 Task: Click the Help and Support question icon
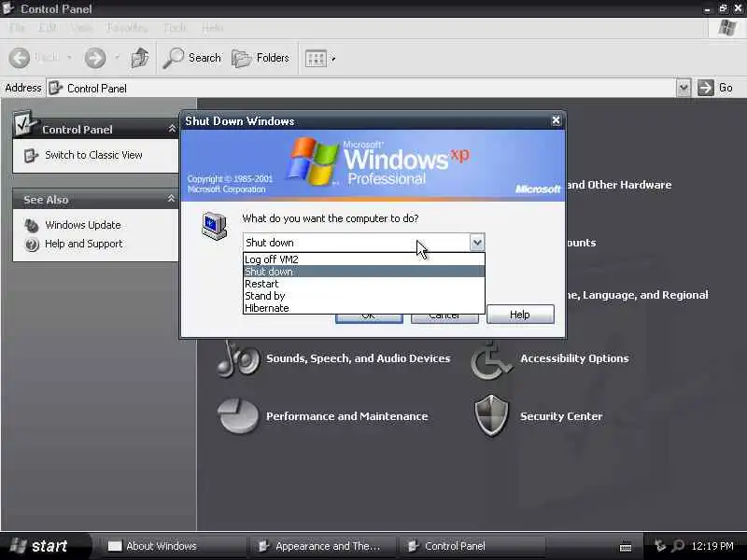pos(32,245)
